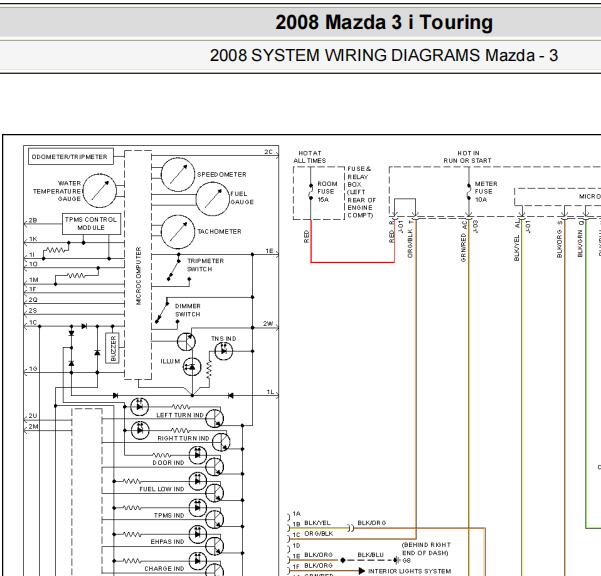Click the BUZZER component box
Viewport: 601px width, 576px height.
pyautogui.click(x=113, y=348)
